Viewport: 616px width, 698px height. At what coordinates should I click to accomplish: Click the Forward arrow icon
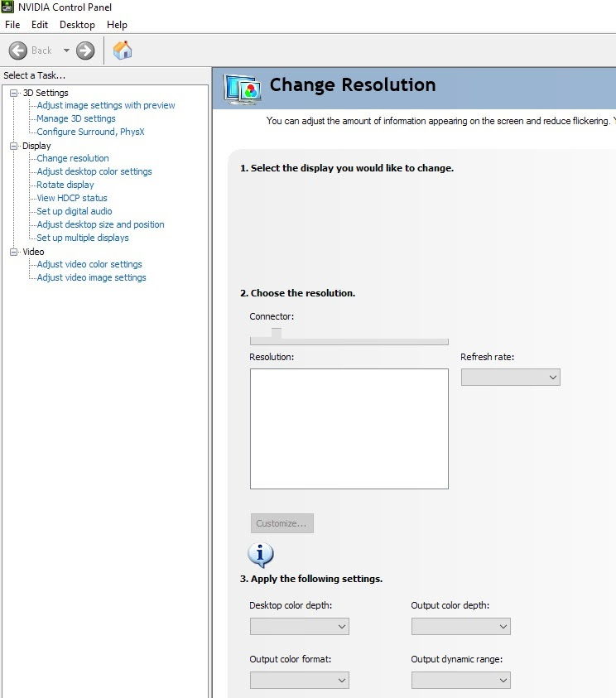coord(85,51)
